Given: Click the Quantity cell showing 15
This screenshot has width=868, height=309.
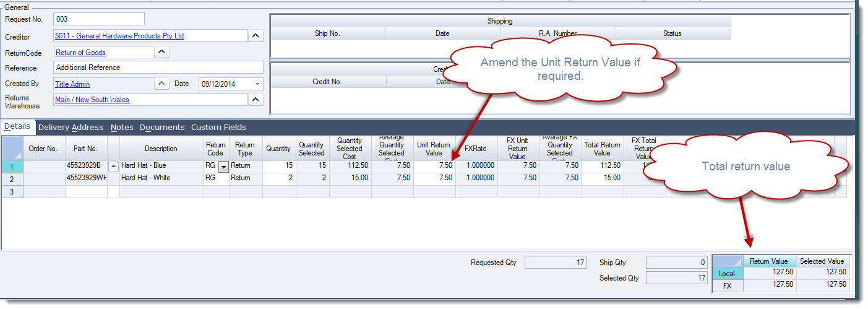Looking at the screenshot, I should tap(279, 167).
